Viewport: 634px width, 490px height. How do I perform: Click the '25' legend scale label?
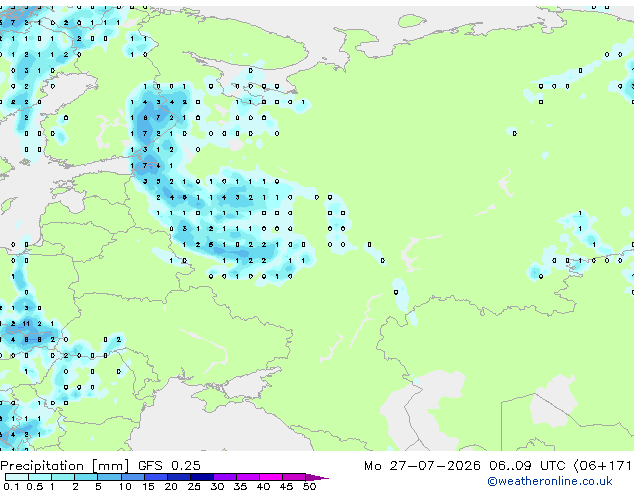coord(194,486)
